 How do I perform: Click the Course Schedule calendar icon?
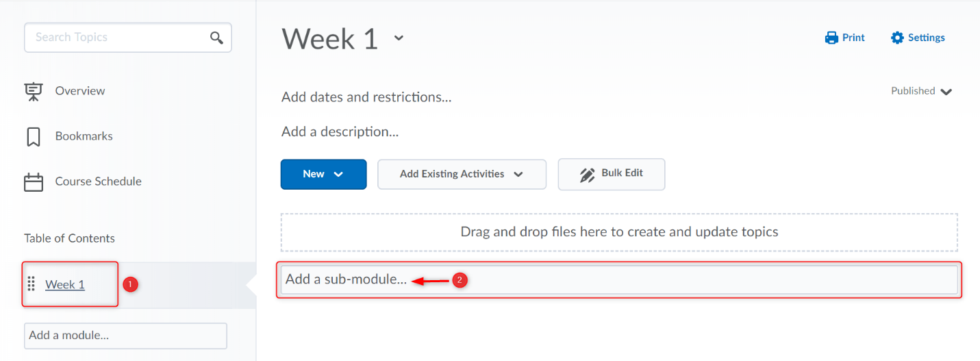[33, 182]
